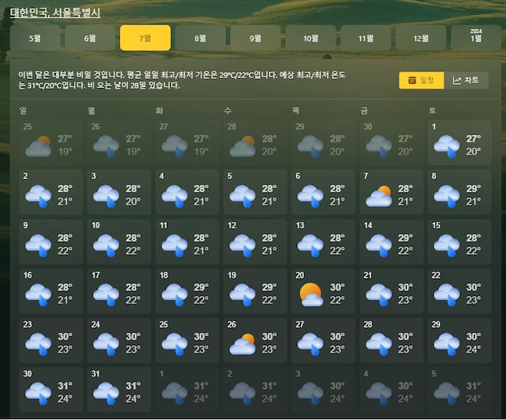This screenshot has height=420, width=506.
Task: Switch to 차트 chart view
Action: point(466,81)
